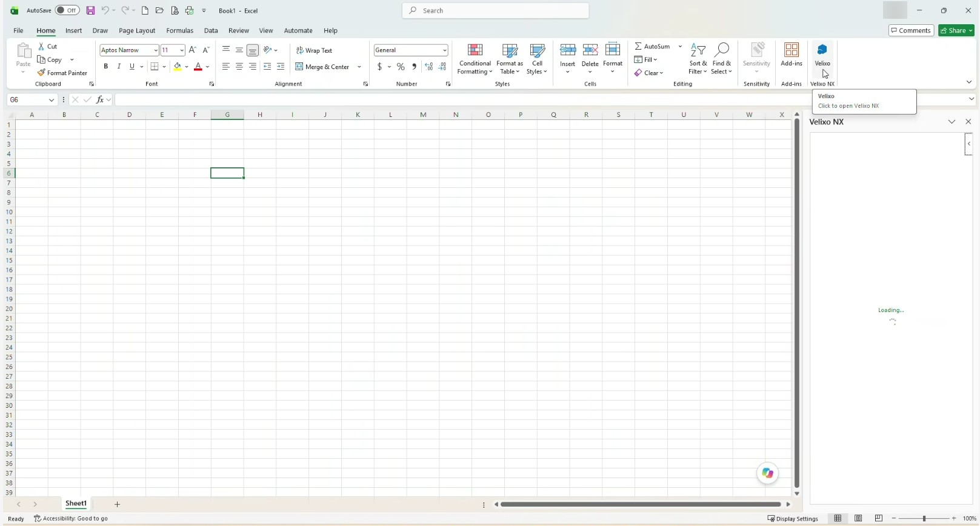
Task: Toggle AutoSave switch
Action: coord(67,10)
